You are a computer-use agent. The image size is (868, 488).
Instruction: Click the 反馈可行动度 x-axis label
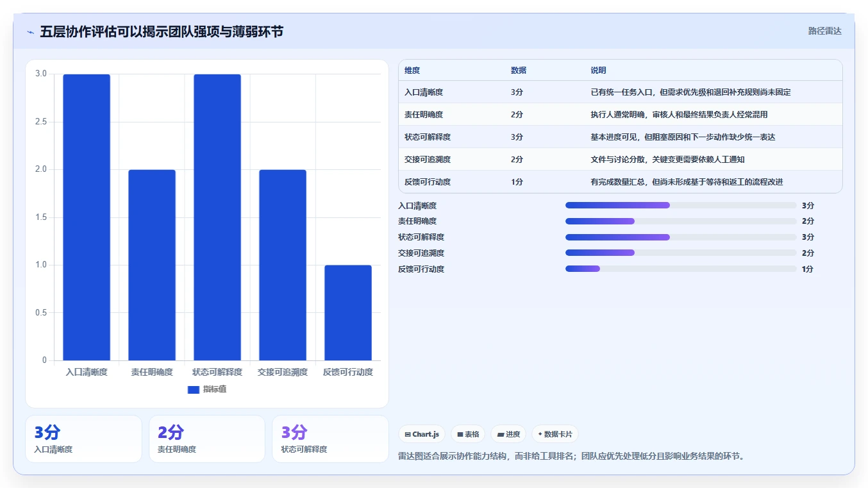point(348,372)
